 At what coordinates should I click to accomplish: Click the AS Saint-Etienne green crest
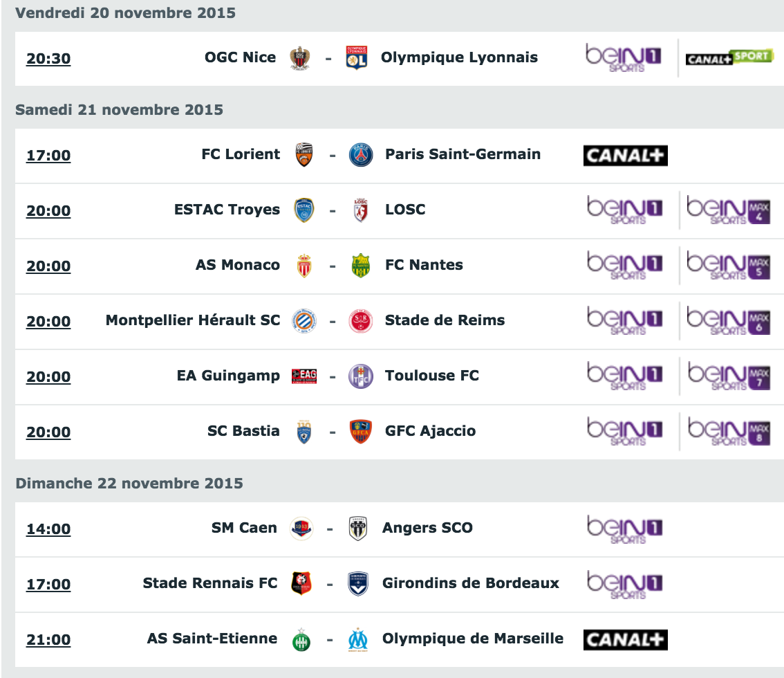[301, 639]
